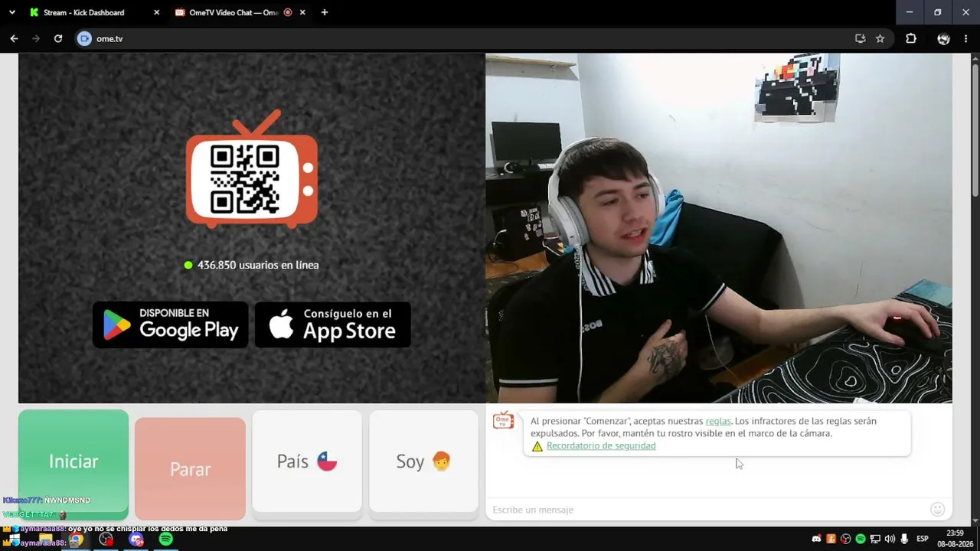Image resolution: width=980 pixels, height=551 pixels.
Task: Click the Spotify icon in system tray
Action: [x=860, y=540]
